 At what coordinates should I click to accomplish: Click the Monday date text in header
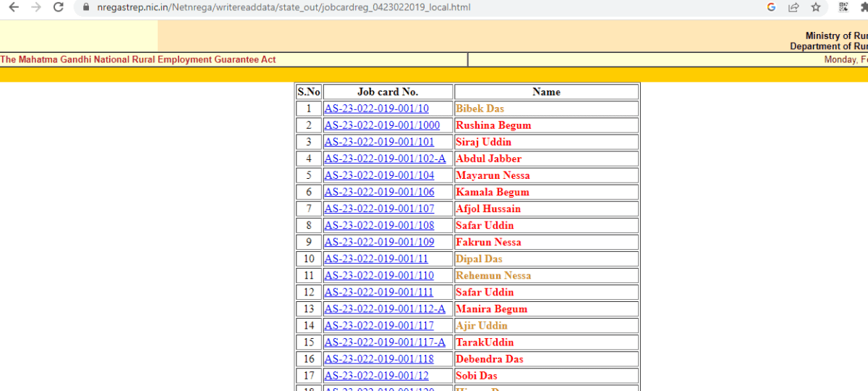[846, 59]
